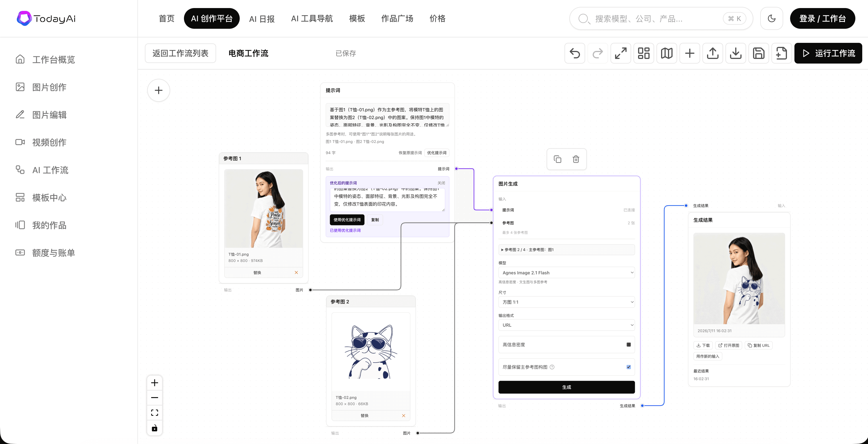This screenshot has height=444, width=868.
Task: Click 下载 under generated result
Action: tap(703, 346)
